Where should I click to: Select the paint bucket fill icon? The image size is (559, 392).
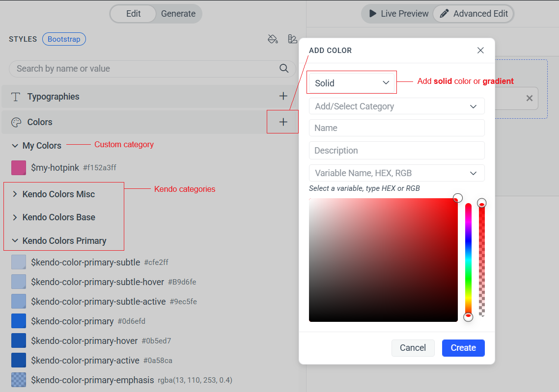click(273, 39)
